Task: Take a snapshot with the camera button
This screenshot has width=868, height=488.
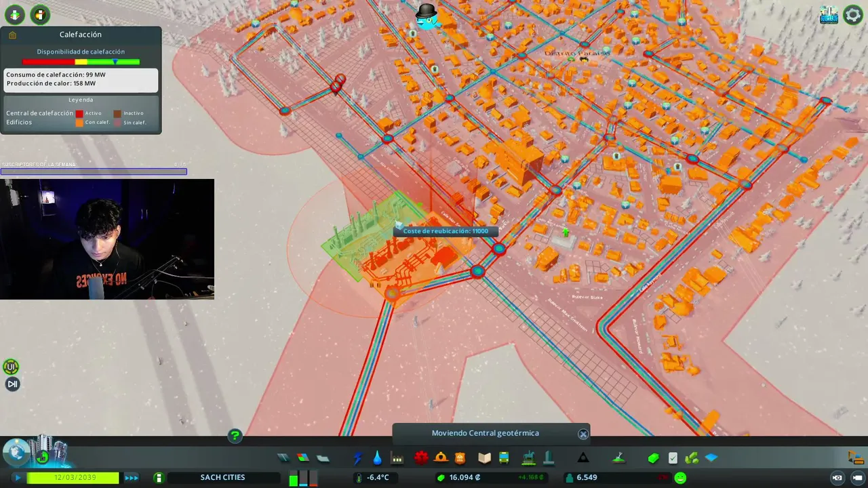Action: [837, 478]
